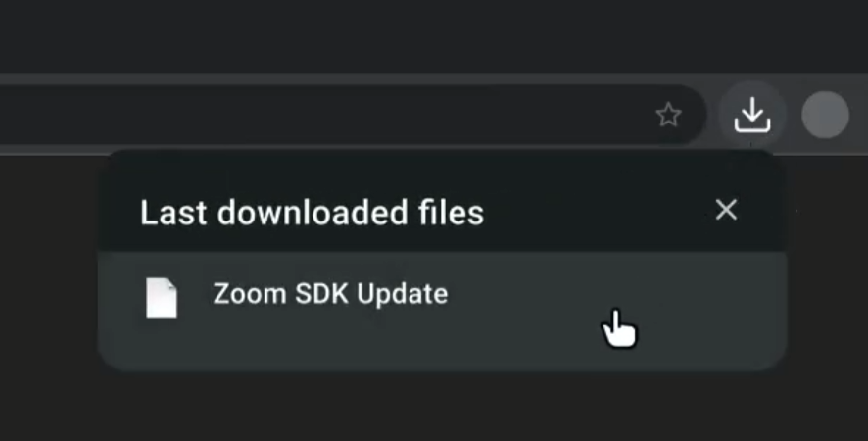Click the round profile avatar
This screenshot has height=441, width=868.
[825, 115]
